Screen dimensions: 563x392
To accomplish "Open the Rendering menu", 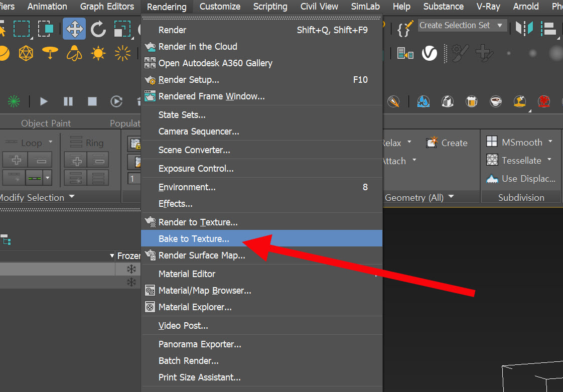I will 167,7.
